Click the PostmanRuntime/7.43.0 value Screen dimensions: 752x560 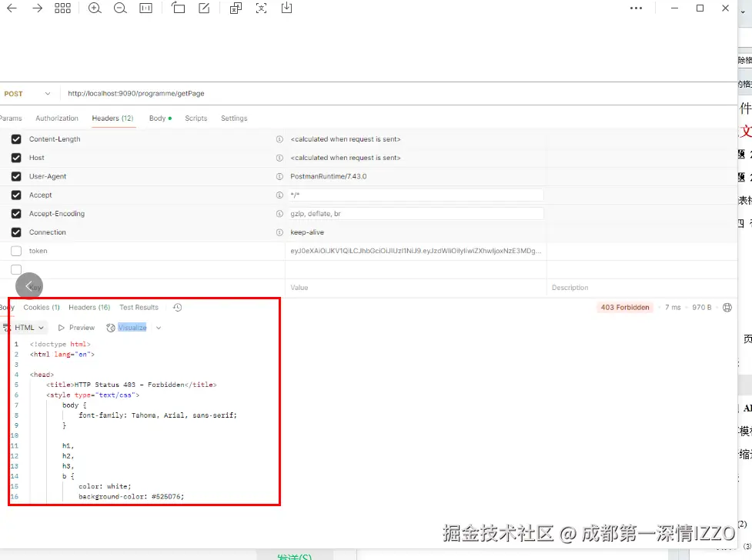[x=329, y=176]
